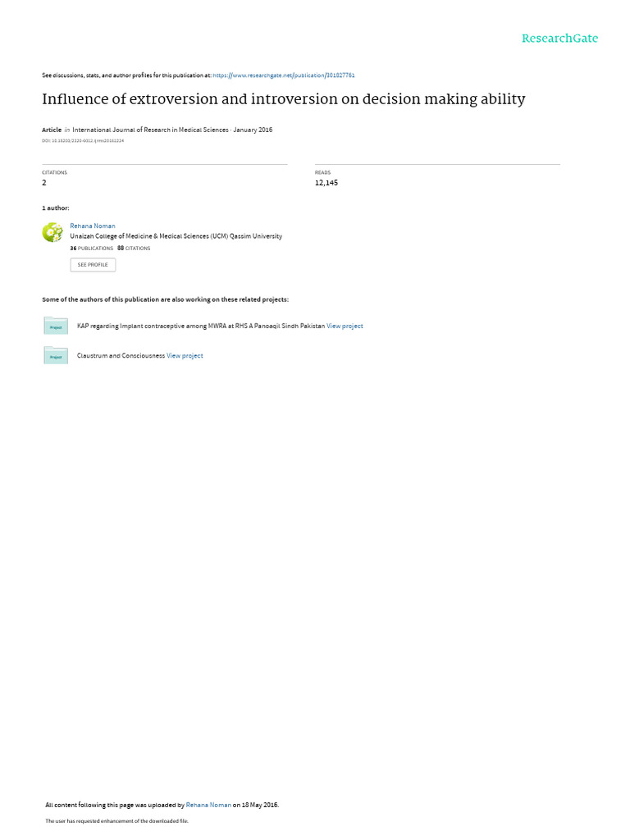Open View project link for KAP project
Image resolution: width=630 pixels, height=840 pixels.
pos(345,326)
